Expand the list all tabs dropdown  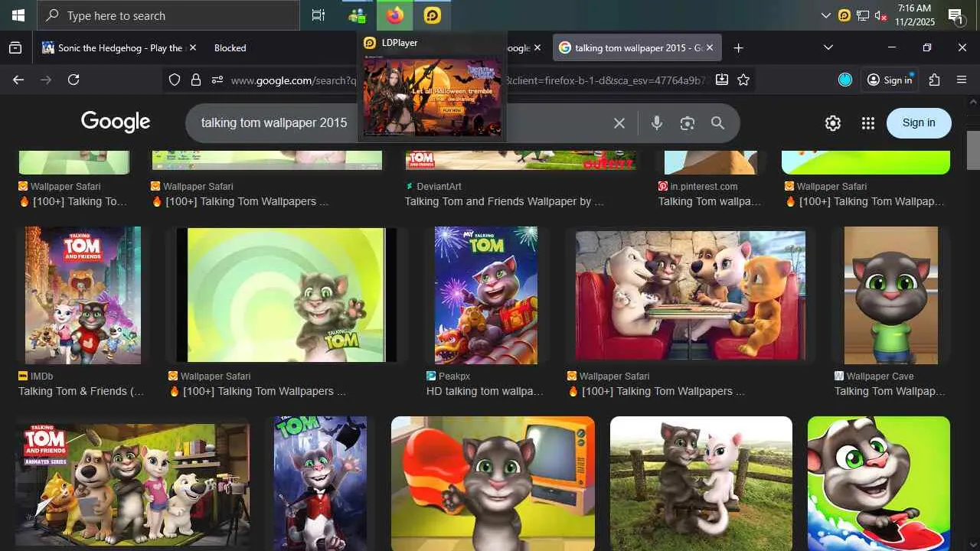click(x=828, y=47)
